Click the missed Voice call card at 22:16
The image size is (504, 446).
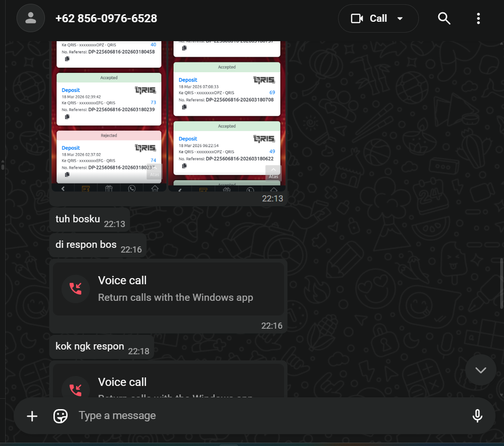[168, 289]
